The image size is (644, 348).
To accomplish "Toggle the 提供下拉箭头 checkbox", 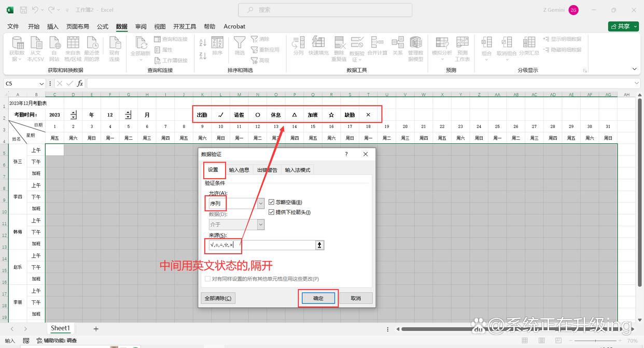I will 272,212.
